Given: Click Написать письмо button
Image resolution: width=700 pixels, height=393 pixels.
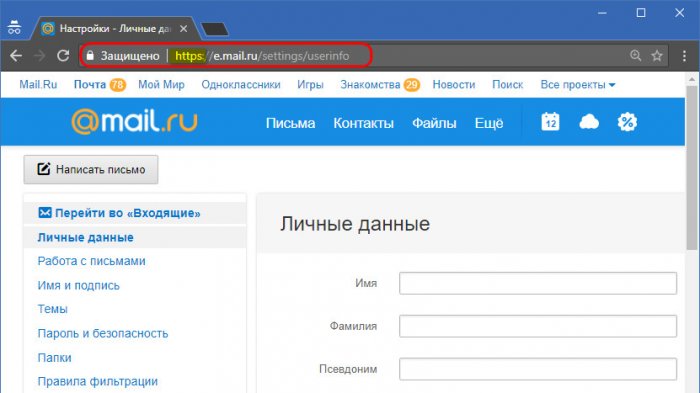Looking at the screenshot, I should [x=91, y=170].
